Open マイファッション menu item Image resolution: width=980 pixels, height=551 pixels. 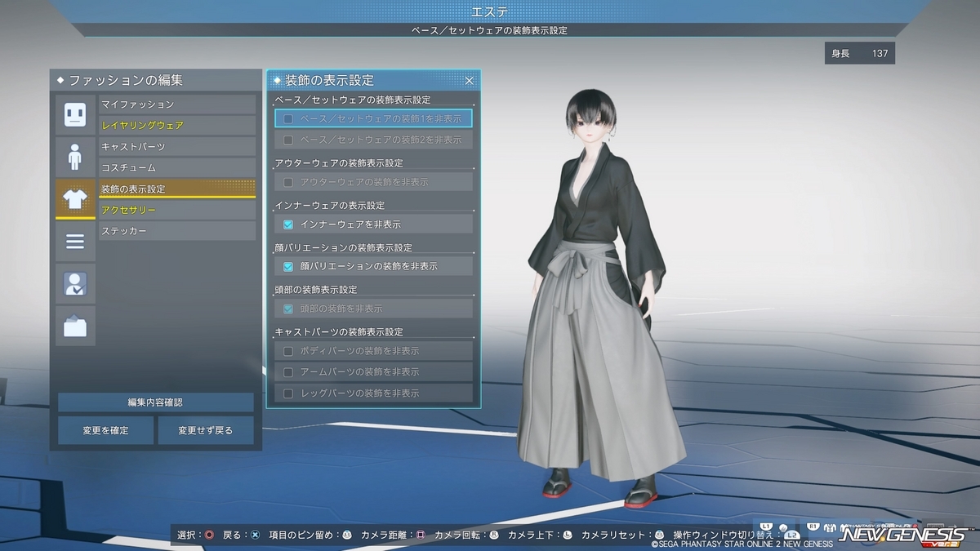coord(177,104)
